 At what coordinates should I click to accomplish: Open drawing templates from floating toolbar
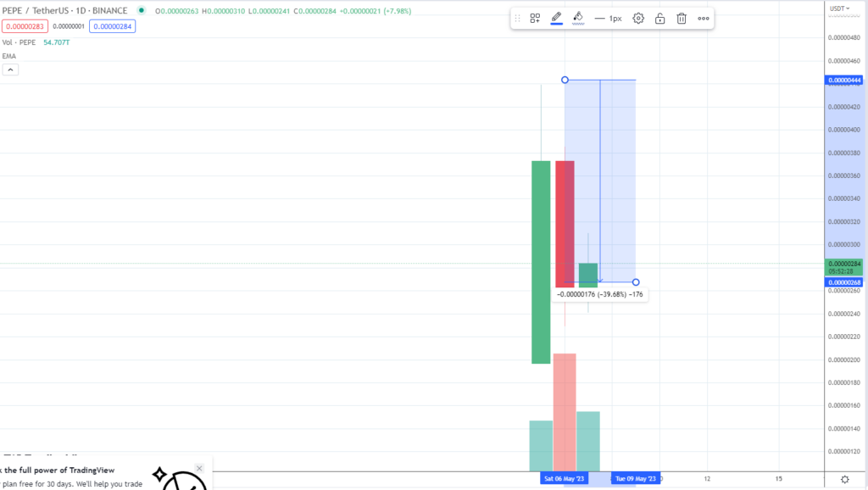[535, 18]
